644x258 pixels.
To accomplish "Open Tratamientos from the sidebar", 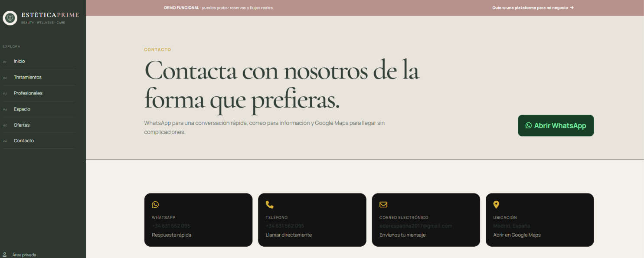I will coord(28,77).
